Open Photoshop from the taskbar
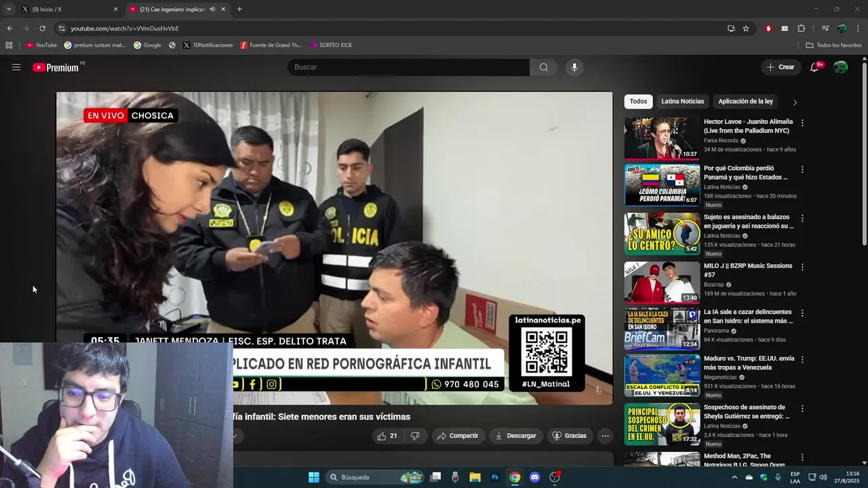The width and height of the screenshot is (868, 488). coord(495,477)
